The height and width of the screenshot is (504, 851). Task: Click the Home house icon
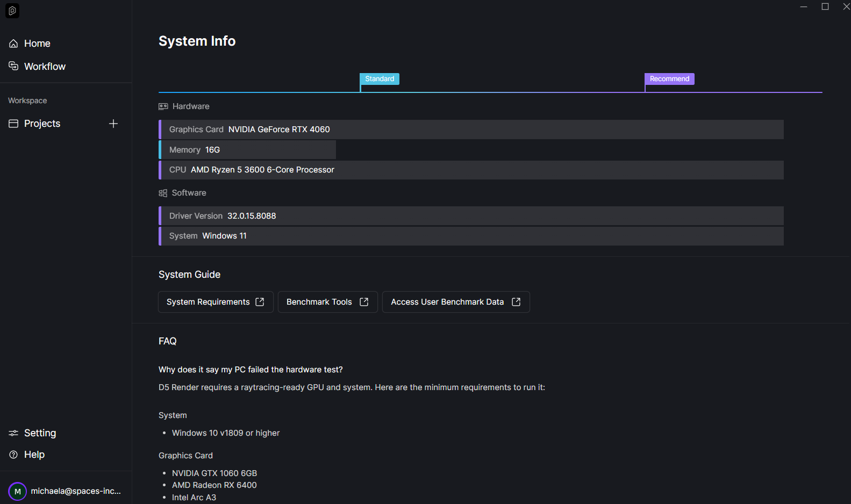pyautogui.click(x=13, y=44)
